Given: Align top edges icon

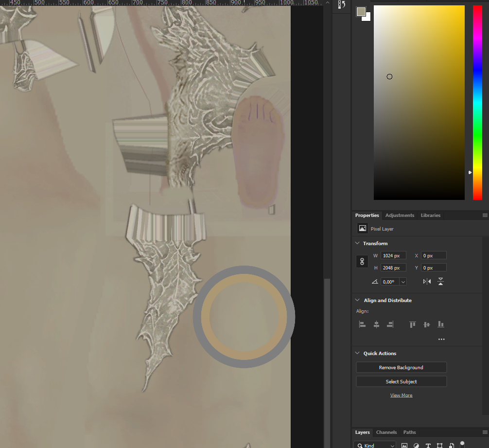Looking at the screenshot, I should tap(412, 324).
